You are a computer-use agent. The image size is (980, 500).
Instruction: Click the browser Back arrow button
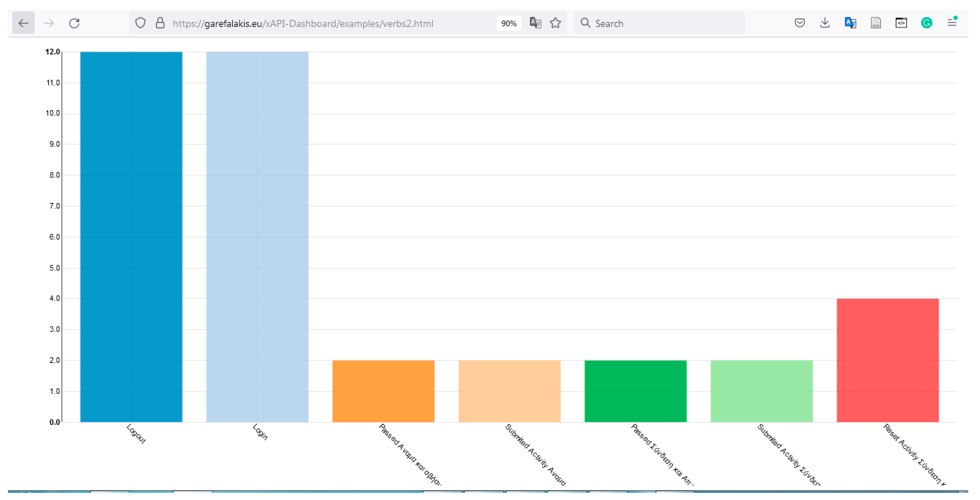pyautogui.click(x=23, y=23)
